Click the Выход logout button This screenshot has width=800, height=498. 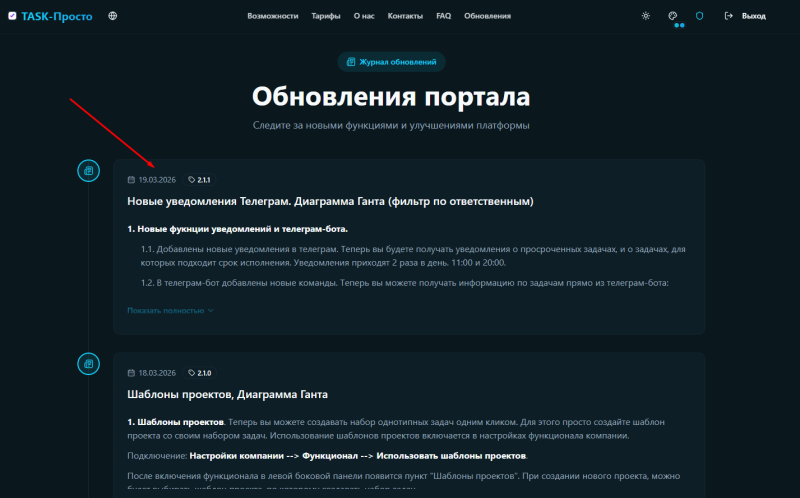(x=745, y=16)
